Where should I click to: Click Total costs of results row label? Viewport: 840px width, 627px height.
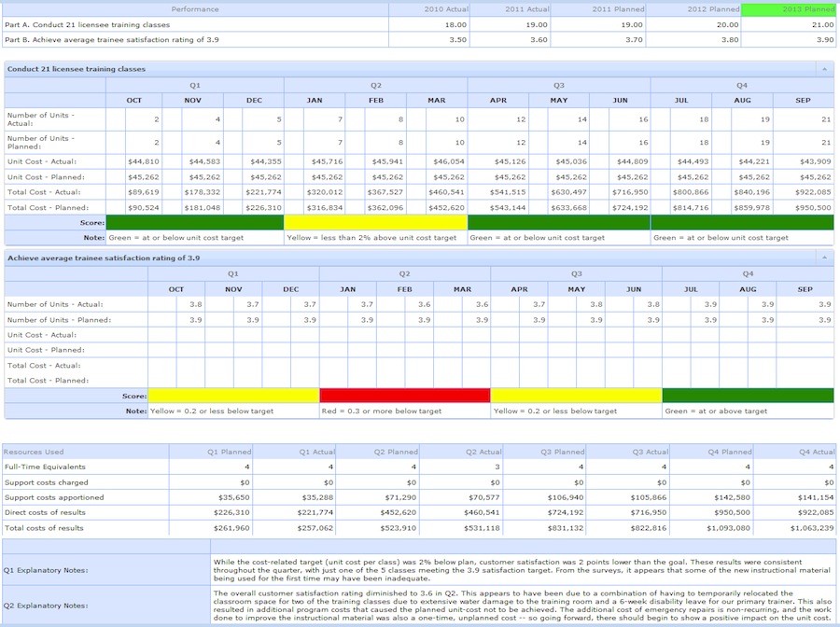[44, 528]
